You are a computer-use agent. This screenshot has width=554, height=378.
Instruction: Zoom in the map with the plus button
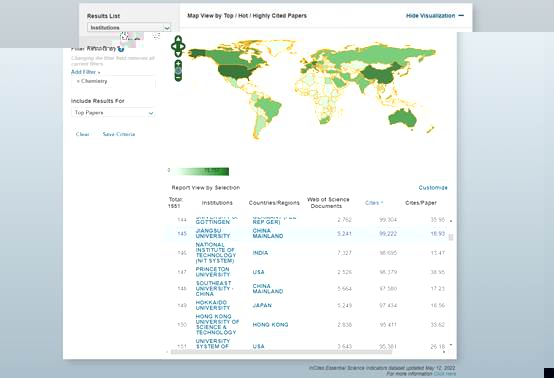click(178, 64)
